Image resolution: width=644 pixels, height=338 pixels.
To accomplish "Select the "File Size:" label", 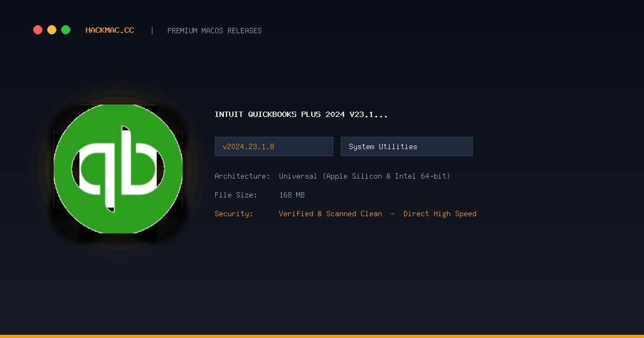I will [236, 195].
